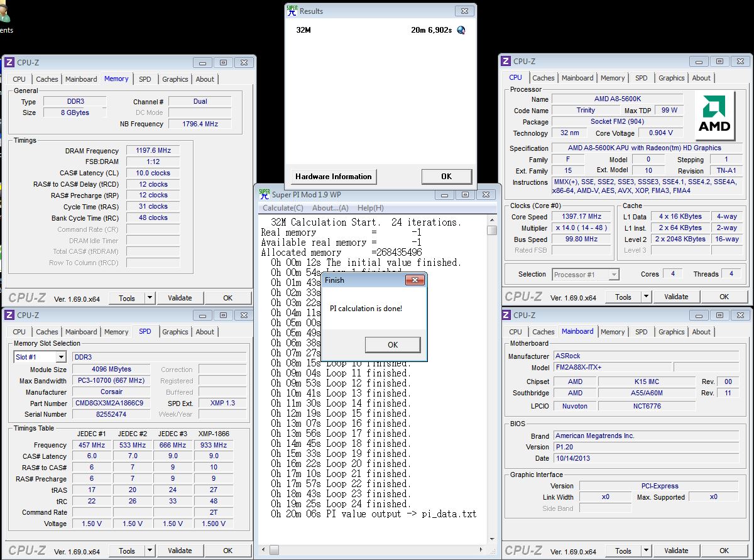Click the CPU-Z icon in Memory window title
This screenshot has height=560, width=754.
9,62
